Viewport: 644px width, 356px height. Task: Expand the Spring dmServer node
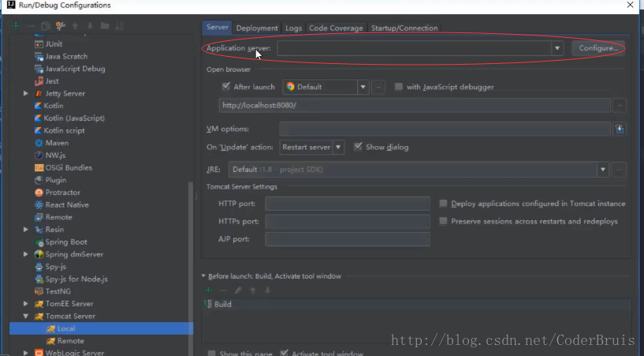click(x=25, y=254)
